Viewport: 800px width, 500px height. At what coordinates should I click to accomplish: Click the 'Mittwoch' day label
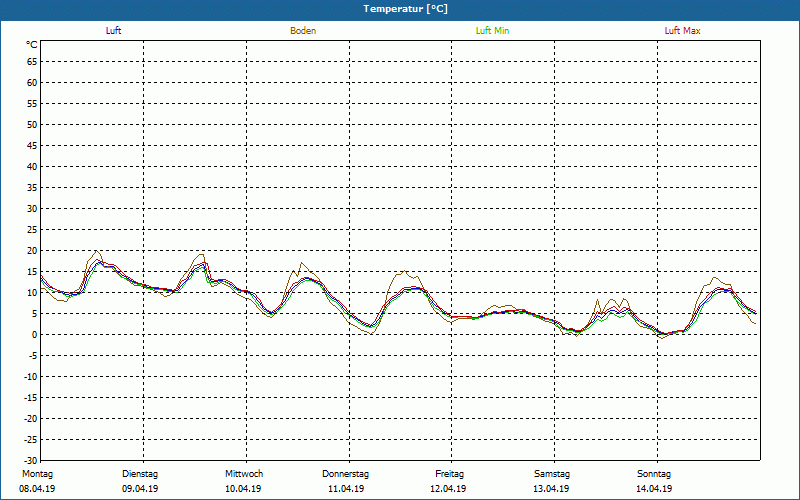(244, 474)
